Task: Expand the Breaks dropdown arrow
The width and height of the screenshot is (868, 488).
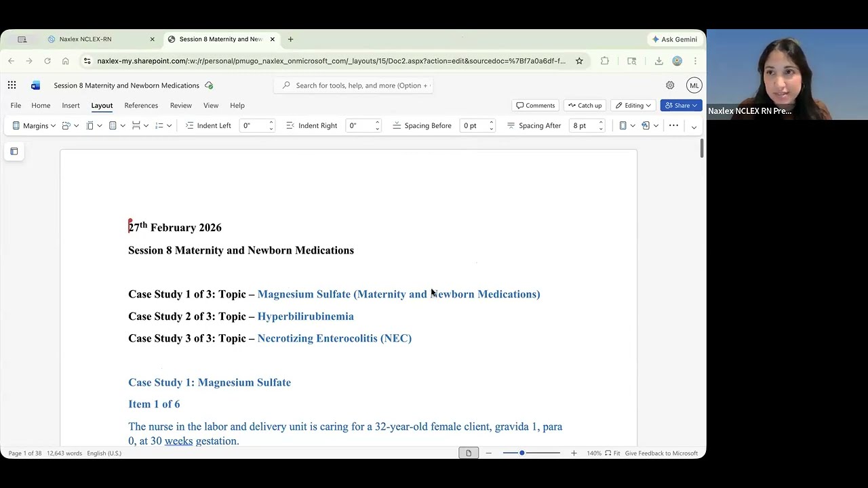Action: (x=146, y=125)
